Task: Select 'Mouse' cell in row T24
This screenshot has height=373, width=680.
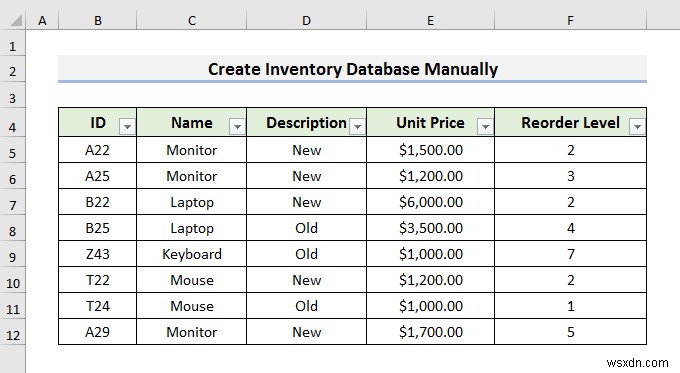Action: pyautogui.click(x=192, y=306)
